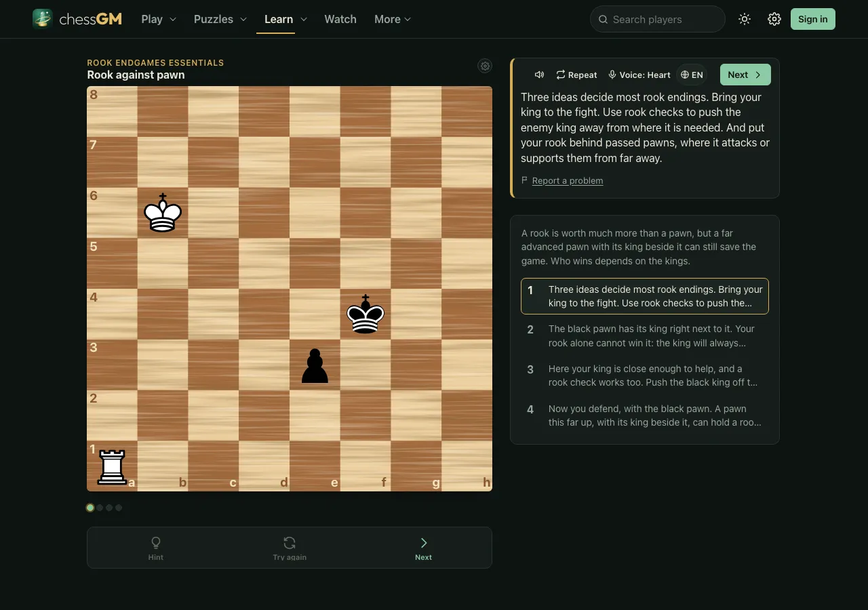868x610 pixels.
Task: Jump to the second progress dot
Action: [100, 508]
